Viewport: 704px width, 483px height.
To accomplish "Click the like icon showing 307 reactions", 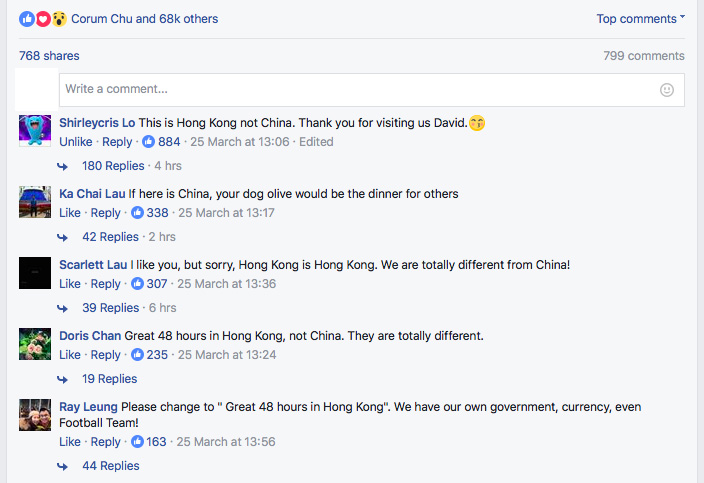I will click(x=137, y=284).
